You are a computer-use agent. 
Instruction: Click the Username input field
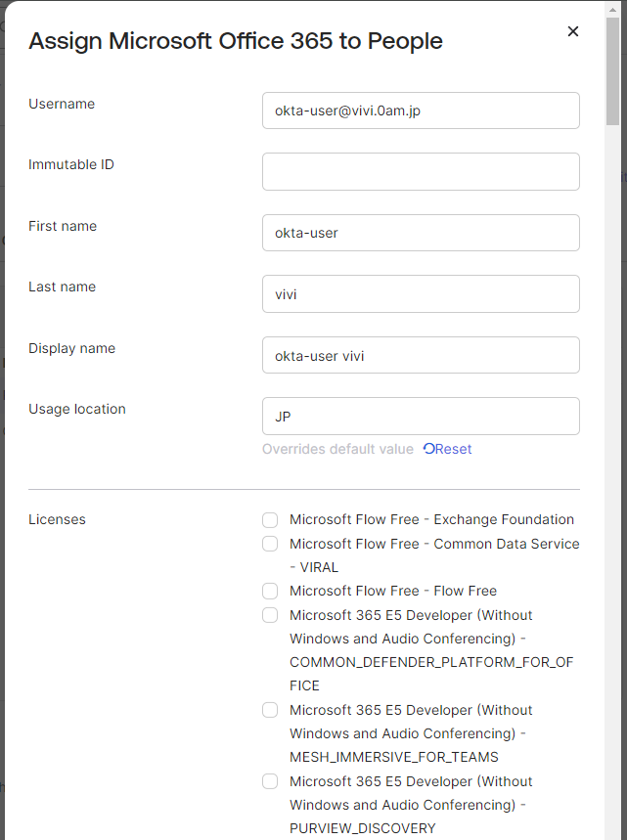(x=421, y=111)
